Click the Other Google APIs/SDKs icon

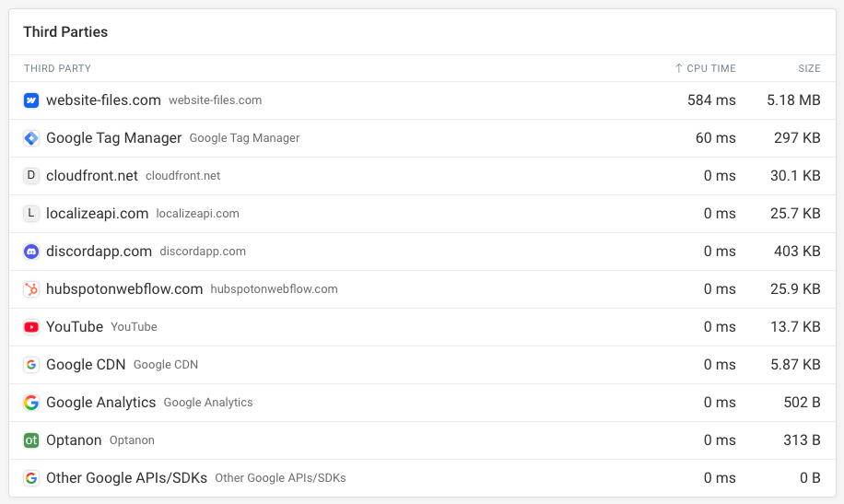(x=31, y=478)
